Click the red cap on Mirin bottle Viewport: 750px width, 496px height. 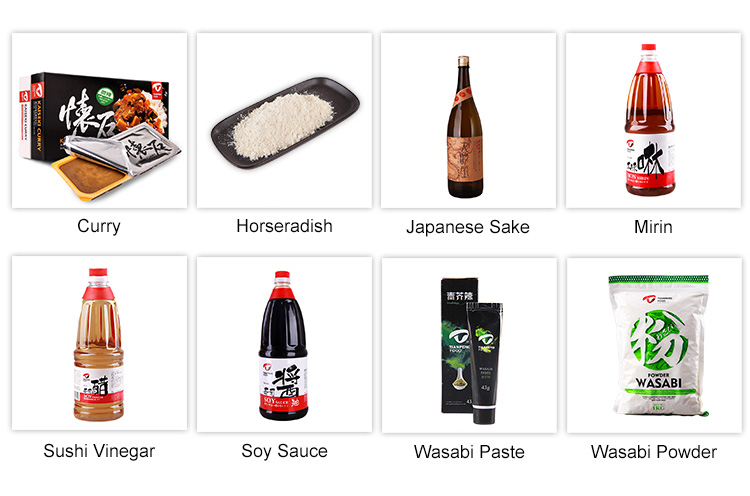649,47
